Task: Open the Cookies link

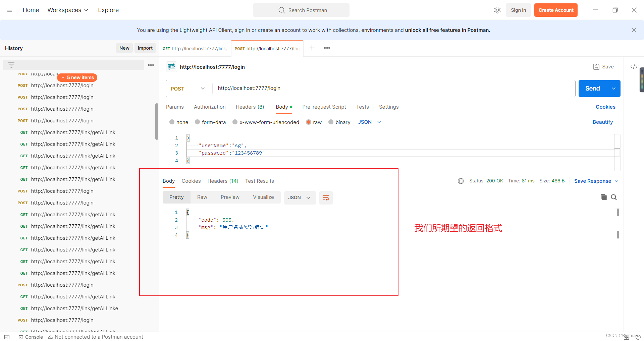Action: click(605, 107)
